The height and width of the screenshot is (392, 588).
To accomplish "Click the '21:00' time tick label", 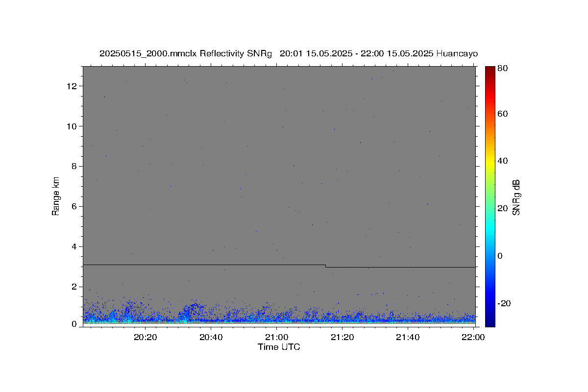I will 276,337.
